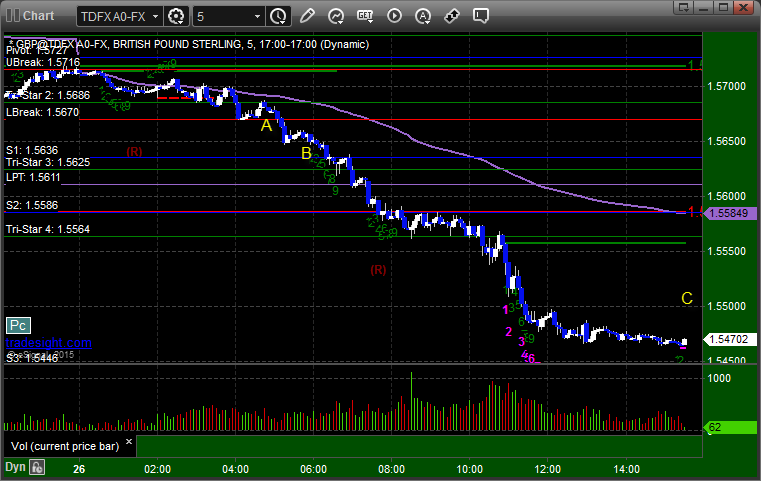Image resolution: width=761 pixels, height=481 pixels.
Task: Open the auto-scale A menu
Action: [423, 16]
